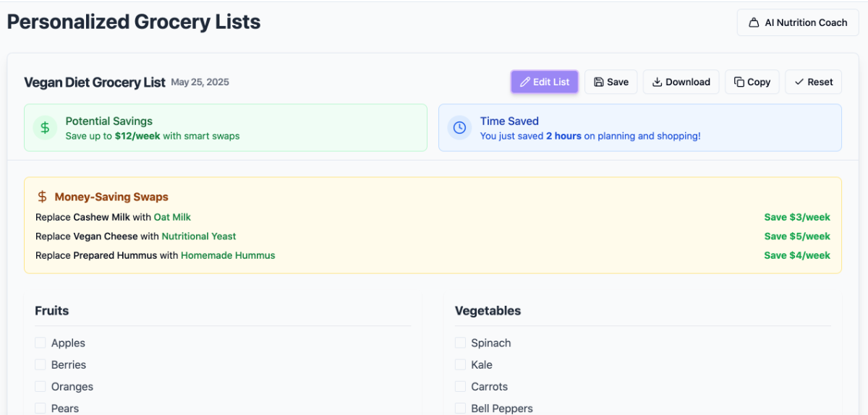Click the pencil icon in Edit List
This screenshot has width=868, height=415.
[525, 82]
